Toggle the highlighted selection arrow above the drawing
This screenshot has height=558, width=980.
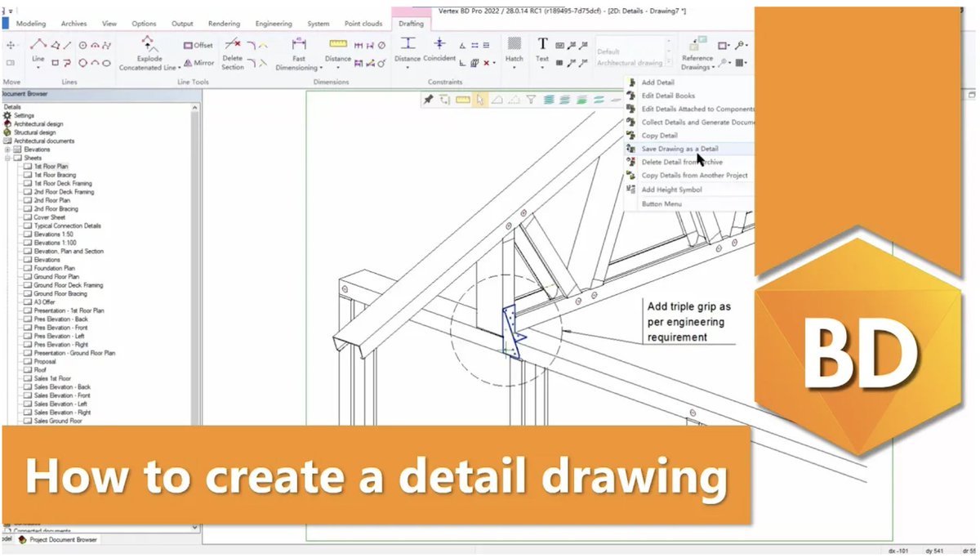click(480, 99)
